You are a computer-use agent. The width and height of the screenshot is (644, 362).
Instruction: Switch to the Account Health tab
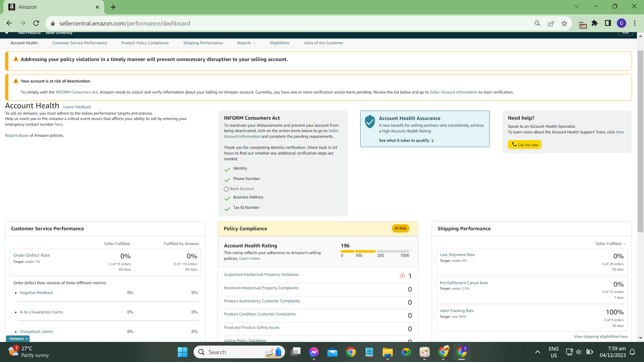(x=24, y=43)
